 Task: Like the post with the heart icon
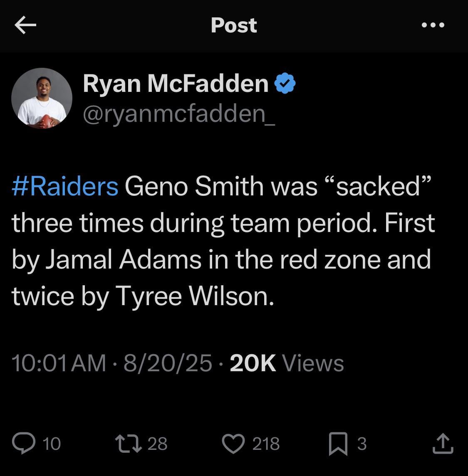[235, 443]
